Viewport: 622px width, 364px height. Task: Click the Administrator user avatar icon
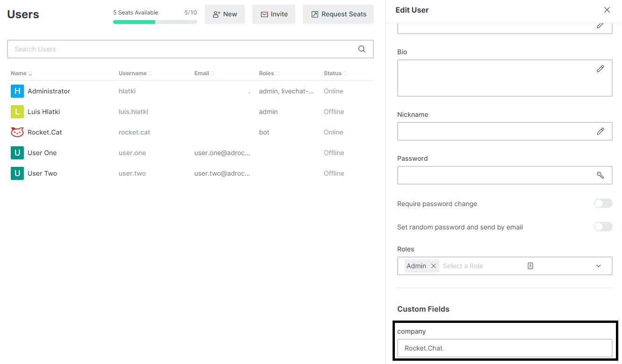[x=17, y=91]
